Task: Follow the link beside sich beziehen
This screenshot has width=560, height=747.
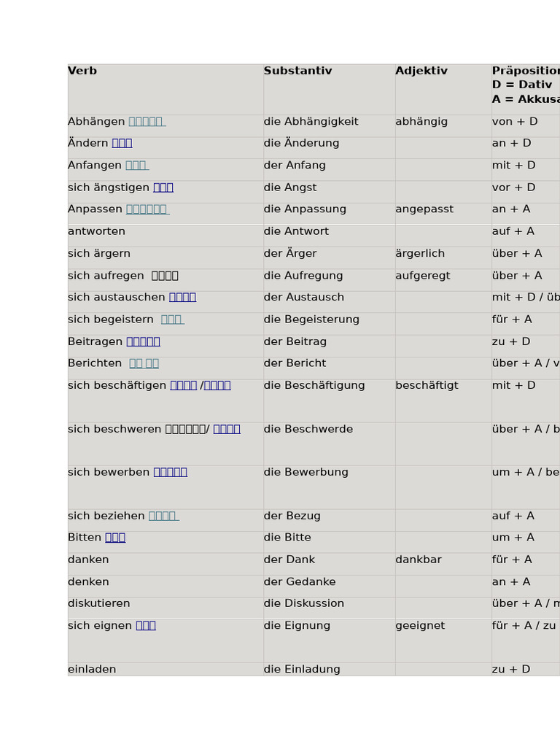Action: pos(164,516)
